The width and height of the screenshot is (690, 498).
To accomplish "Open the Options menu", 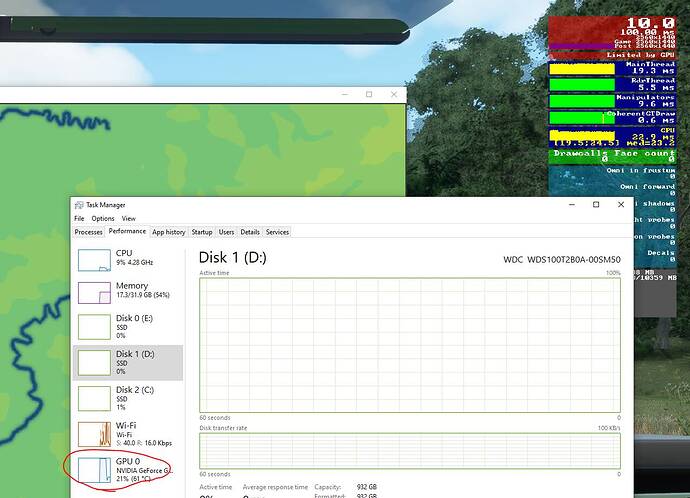I will 103,218.
